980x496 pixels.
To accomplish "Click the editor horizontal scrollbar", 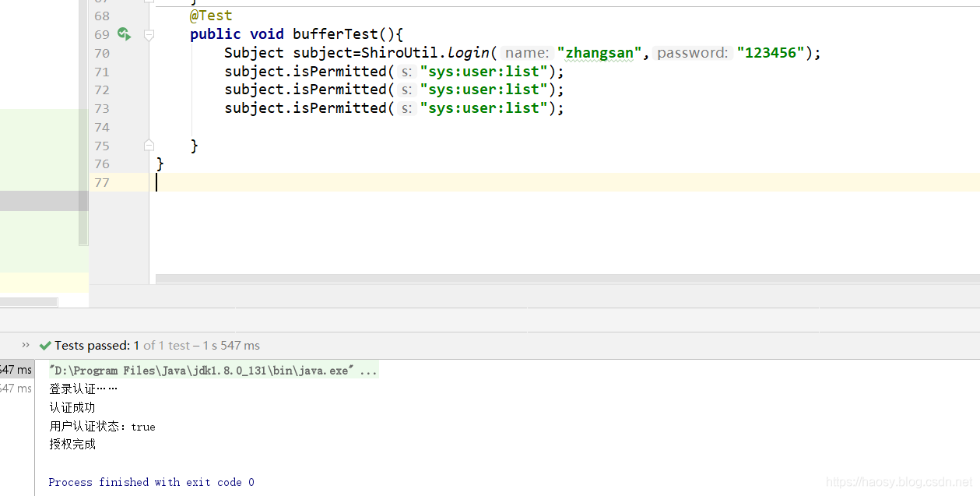I will (x=567, y=278).
